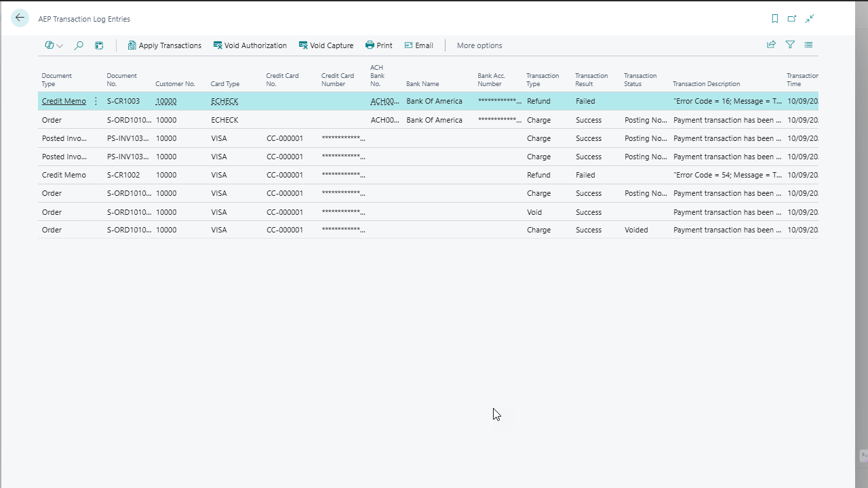Open the search magnifier icon
This screenshot has height=488, width=868.
(79, 45)
